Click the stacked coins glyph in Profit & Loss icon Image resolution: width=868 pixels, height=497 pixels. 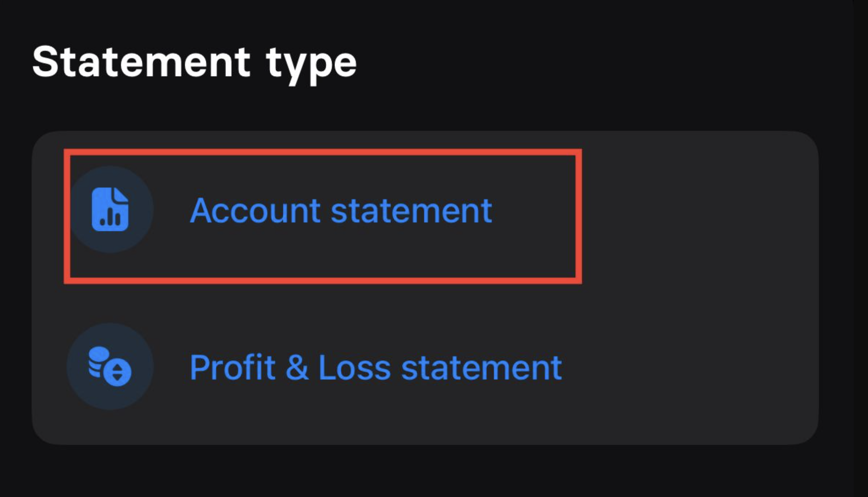pos(99,362)
